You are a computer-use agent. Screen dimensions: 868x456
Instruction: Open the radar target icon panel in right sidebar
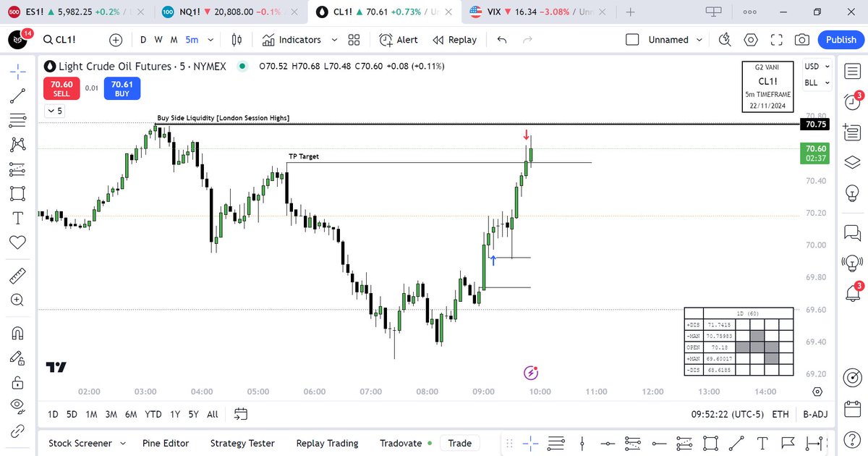[852, 377]
